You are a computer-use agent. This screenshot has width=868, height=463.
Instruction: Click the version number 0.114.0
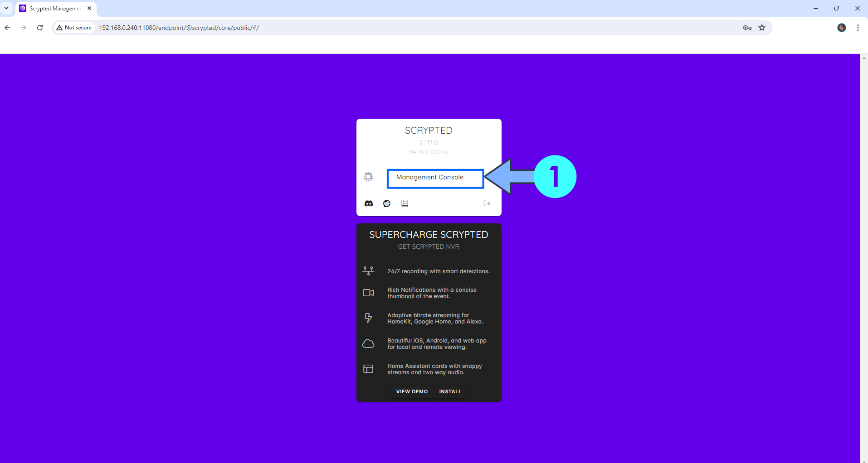coord(429,142)
